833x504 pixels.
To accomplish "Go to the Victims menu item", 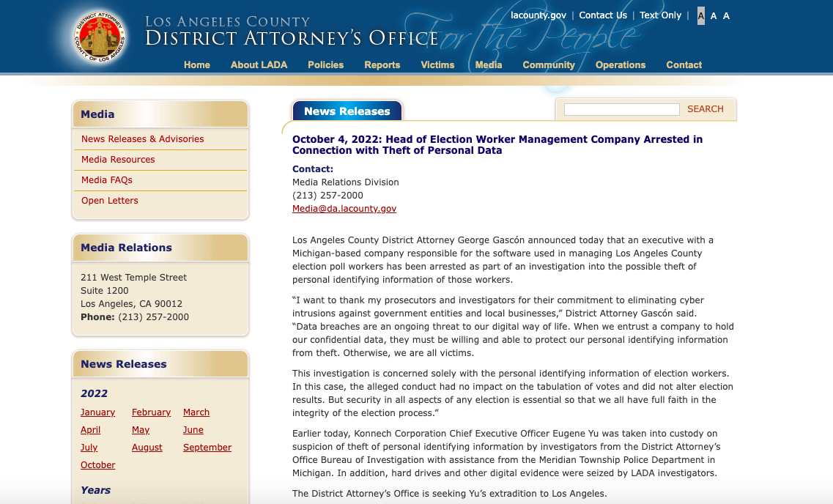I will pyautogui.click(x=437, y=64).
